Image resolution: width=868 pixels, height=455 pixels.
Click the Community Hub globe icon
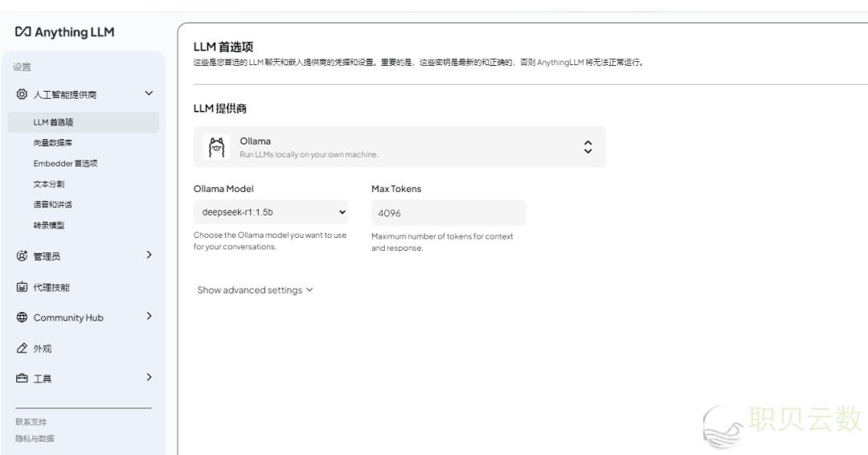(22, 318)
